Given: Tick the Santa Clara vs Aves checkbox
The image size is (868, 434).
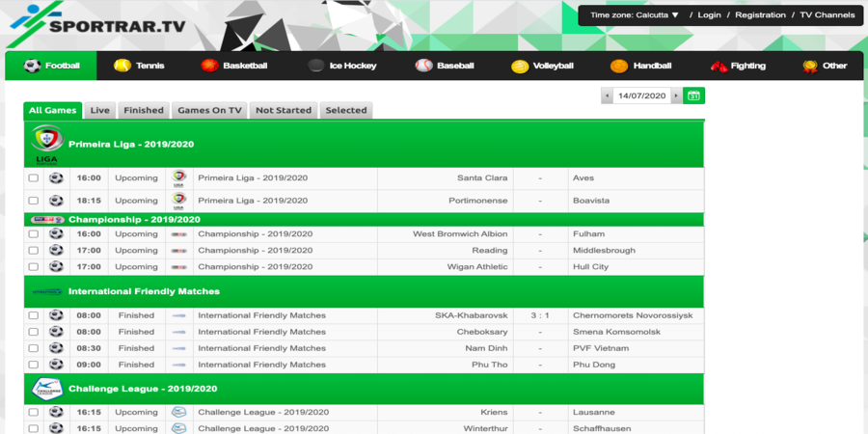Looking at the screenshot, I should pos(34,178).
